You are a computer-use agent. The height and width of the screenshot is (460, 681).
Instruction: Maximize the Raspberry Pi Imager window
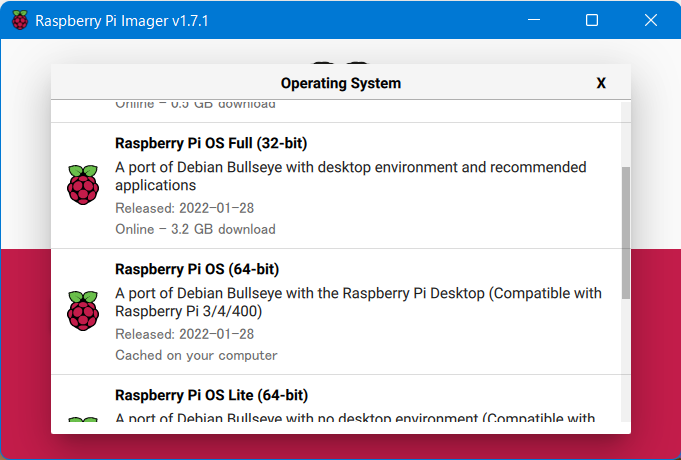coord(591,20)
